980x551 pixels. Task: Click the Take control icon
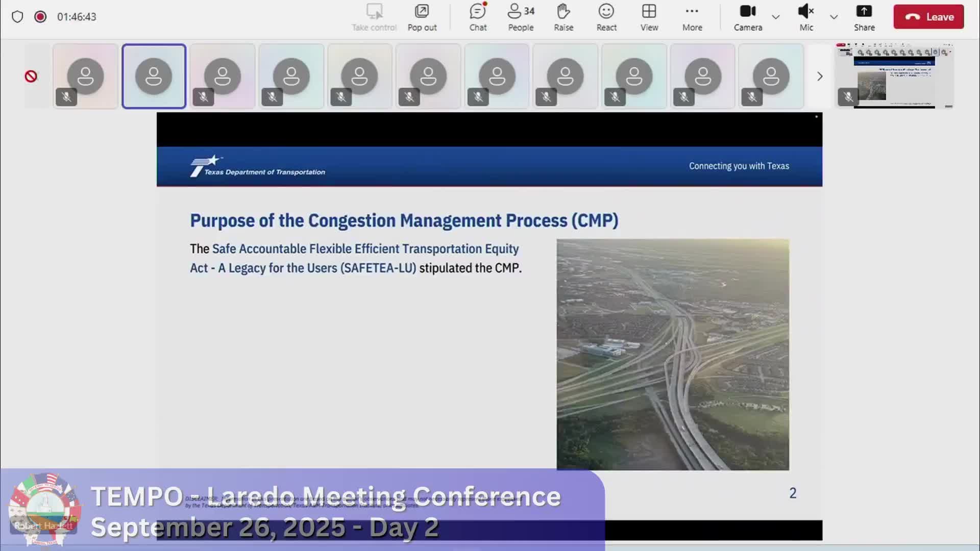(374, 16)
